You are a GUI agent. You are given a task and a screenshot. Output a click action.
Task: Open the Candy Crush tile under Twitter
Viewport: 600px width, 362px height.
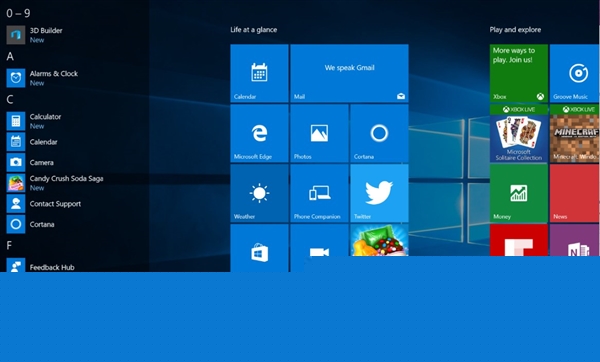pos(379,240)
